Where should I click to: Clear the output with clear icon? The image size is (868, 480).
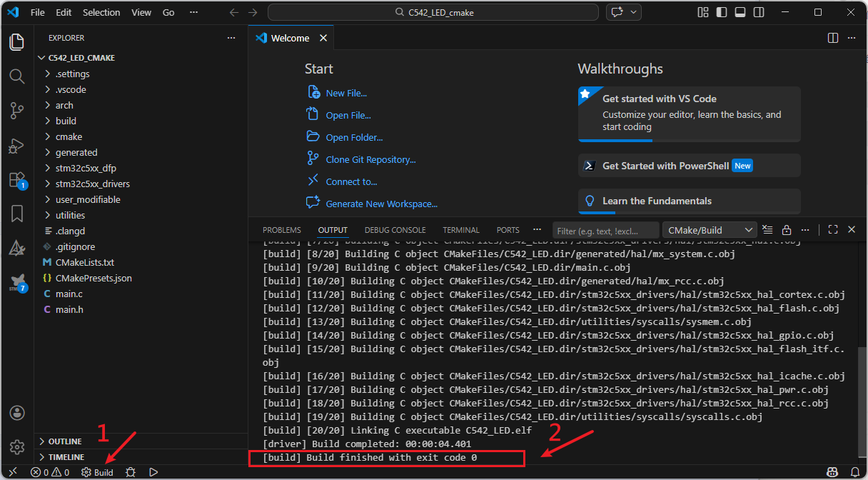coord(767,230)
